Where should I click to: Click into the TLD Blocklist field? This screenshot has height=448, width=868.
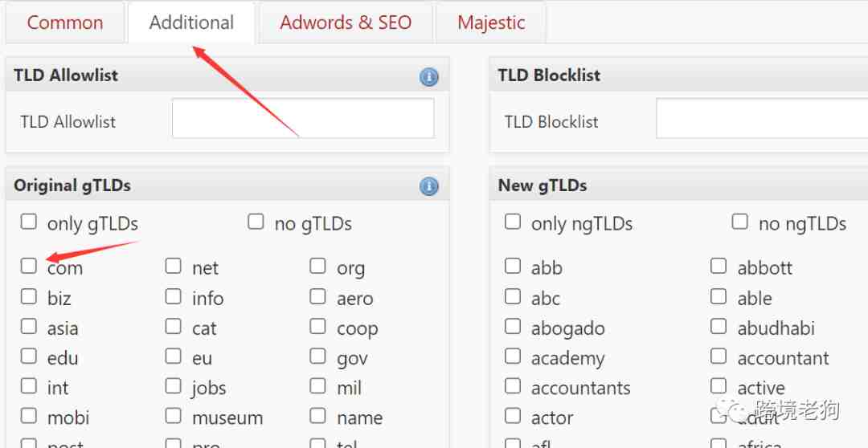762,118
